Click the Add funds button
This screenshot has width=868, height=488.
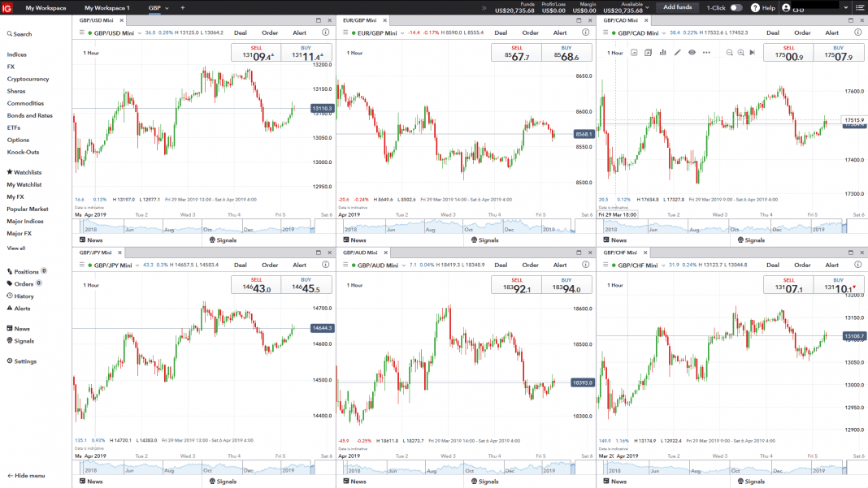click(677, 7)
